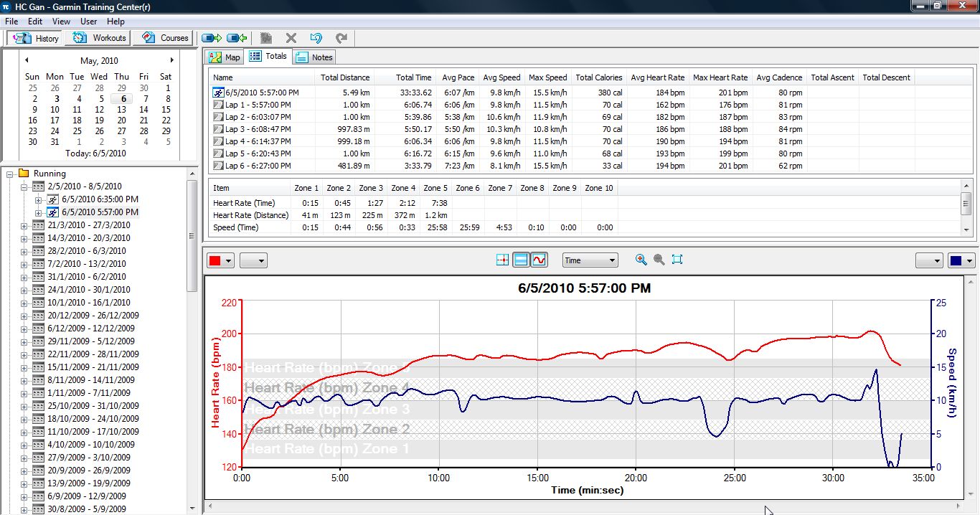
Task: Zoom in on the chart
Action: [x=641, y=260]
